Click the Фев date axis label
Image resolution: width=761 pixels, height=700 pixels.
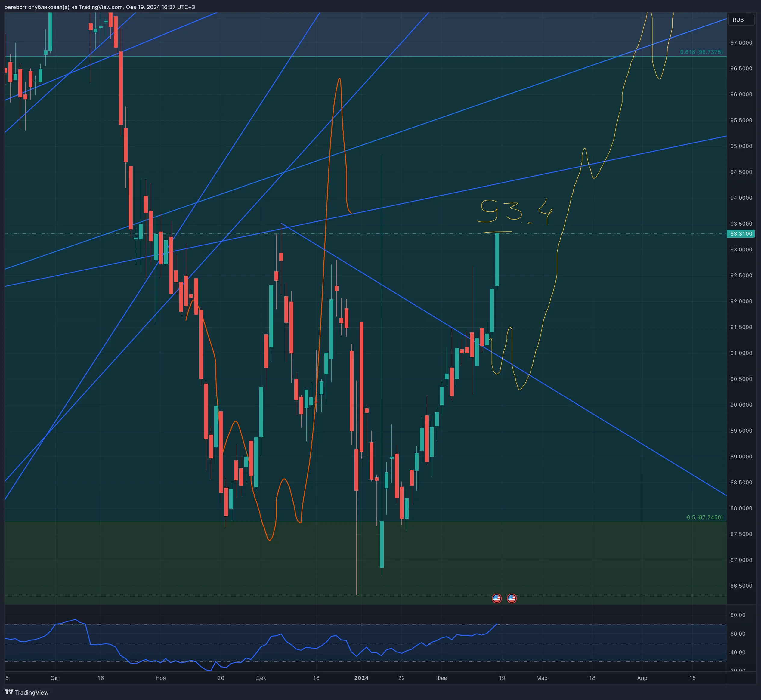pos(441,678)
